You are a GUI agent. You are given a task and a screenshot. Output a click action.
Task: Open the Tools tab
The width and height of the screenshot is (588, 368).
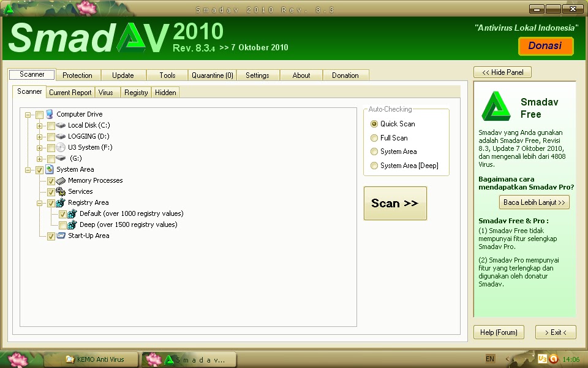(167, 75)
